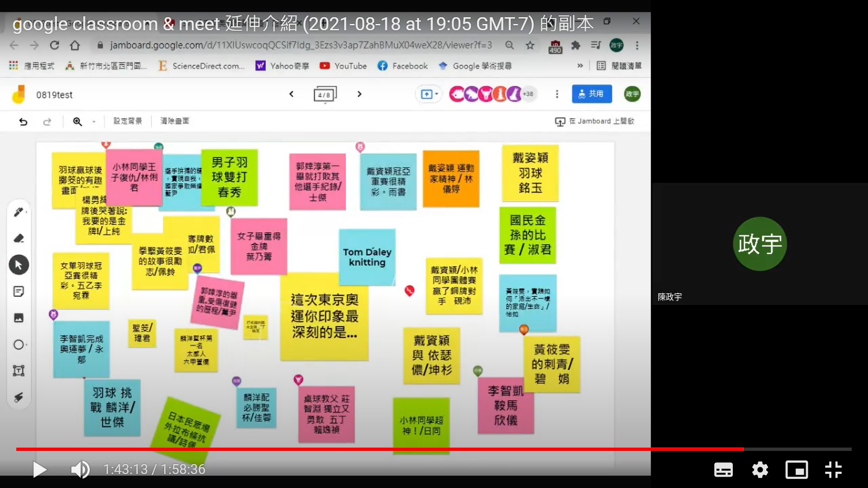Toggle miniplayer mode for video
The width and height of the screenshot is (868, 488).
[x=796, y=470]
